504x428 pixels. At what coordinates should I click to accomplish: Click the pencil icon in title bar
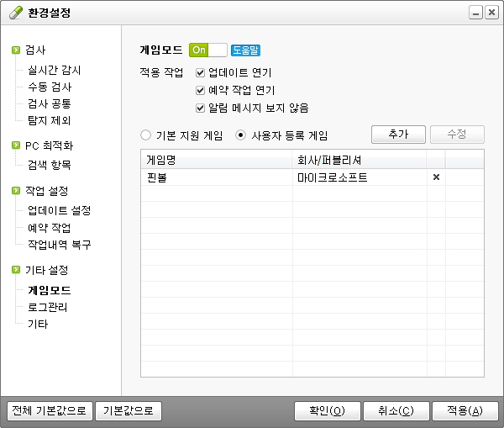pyautogui.click(x=13, y=13)
